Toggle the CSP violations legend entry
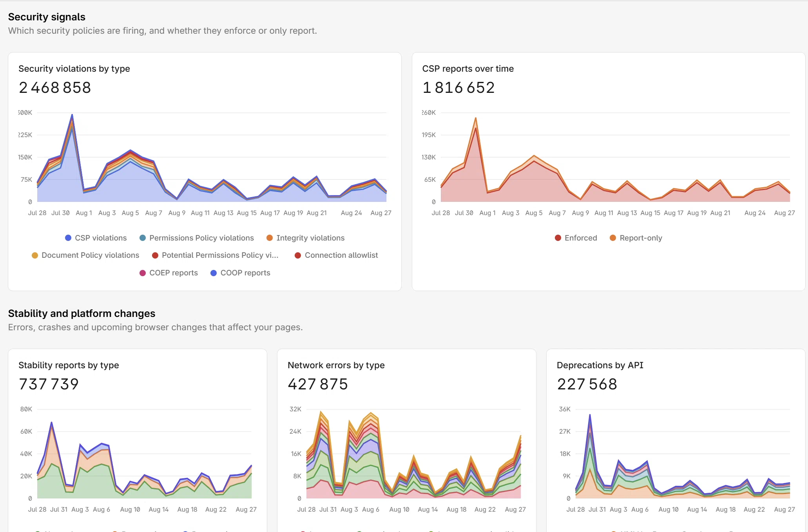 pos(96,238)
